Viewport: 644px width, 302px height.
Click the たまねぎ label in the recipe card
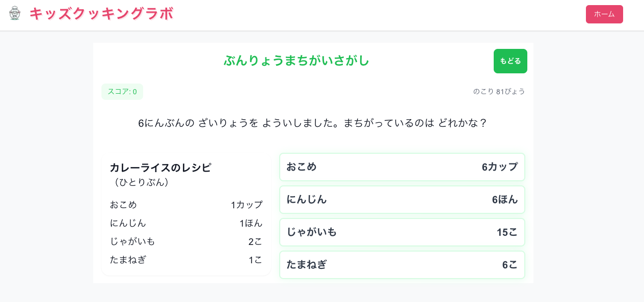128,260
